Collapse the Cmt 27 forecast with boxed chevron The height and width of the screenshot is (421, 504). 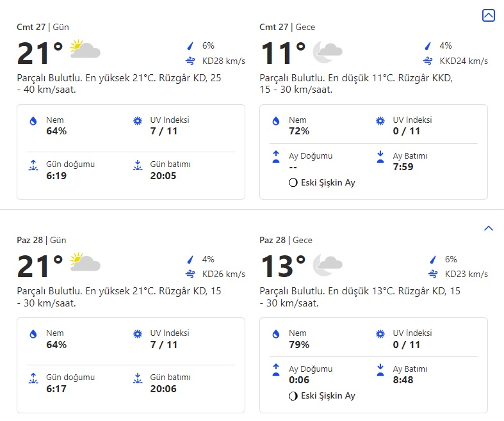(488, 15)
